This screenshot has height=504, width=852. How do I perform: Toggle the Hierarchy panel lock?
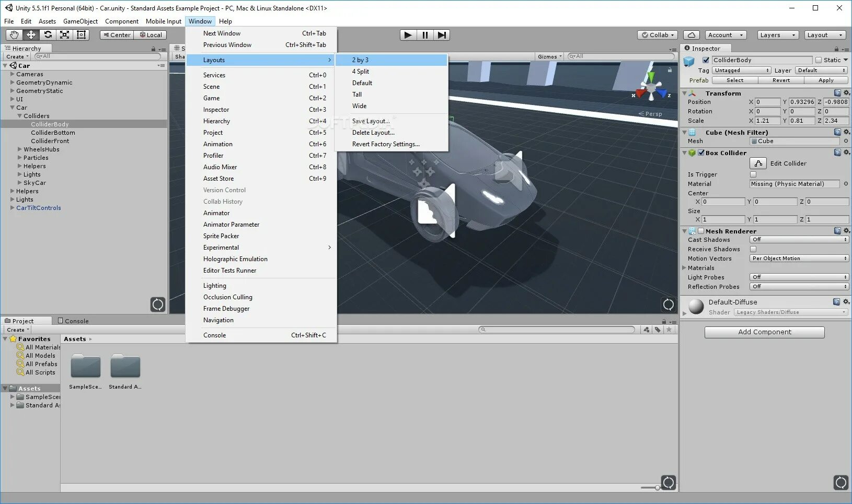click(x=153, y=49)
